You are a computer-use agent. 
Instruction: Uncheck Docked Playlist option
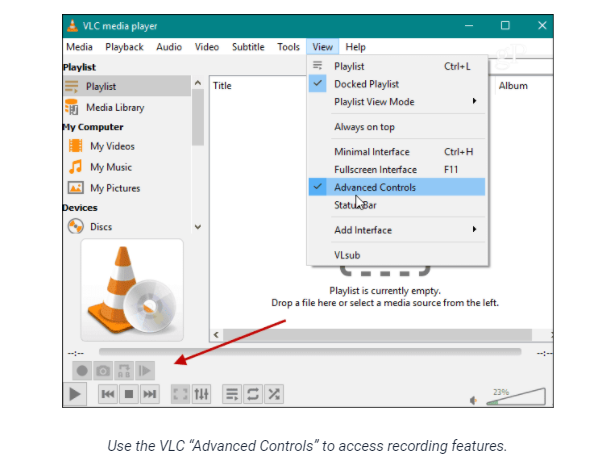click(x=397, y=84)
